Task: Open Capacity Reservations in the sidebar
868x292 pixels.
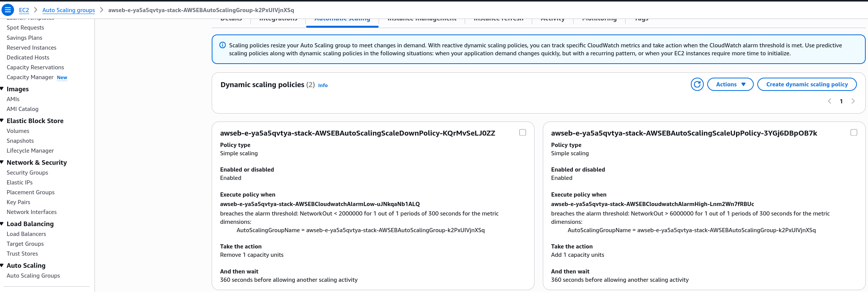Action: pyautogui.click(x=35, y=67)
